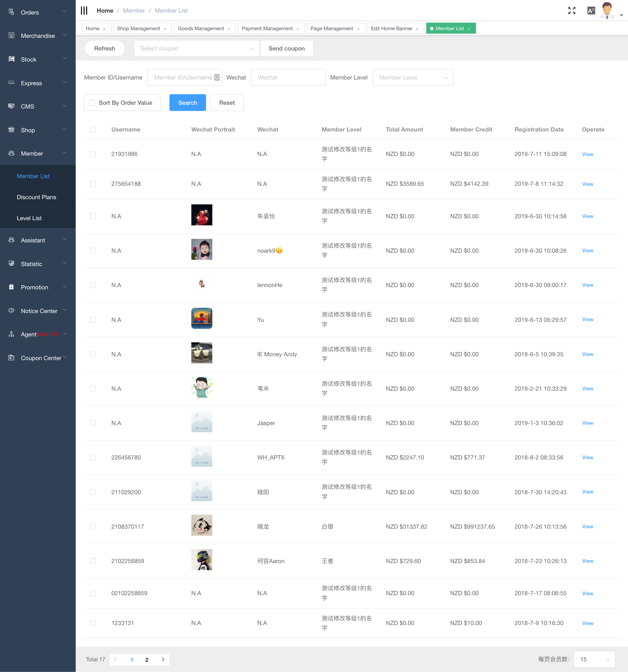Click the Promotion gift icon

tap(11, 287)
